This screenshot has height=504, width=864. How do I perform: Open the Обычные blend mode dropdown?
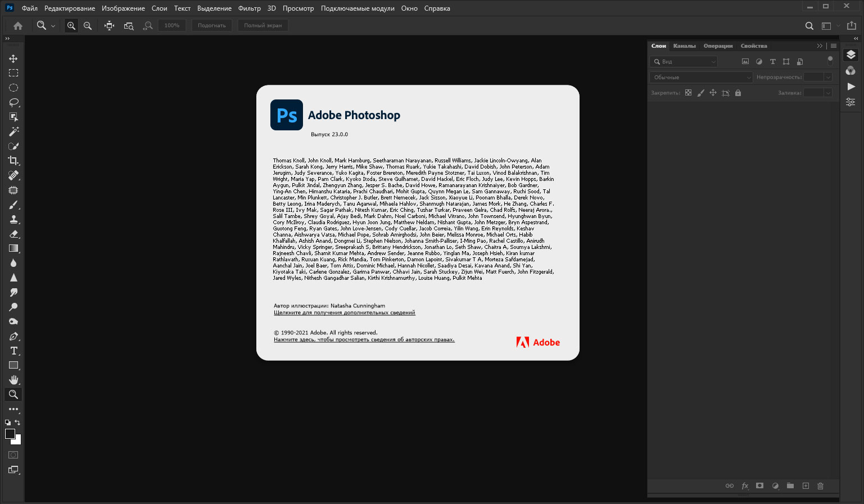coord(701,77)
